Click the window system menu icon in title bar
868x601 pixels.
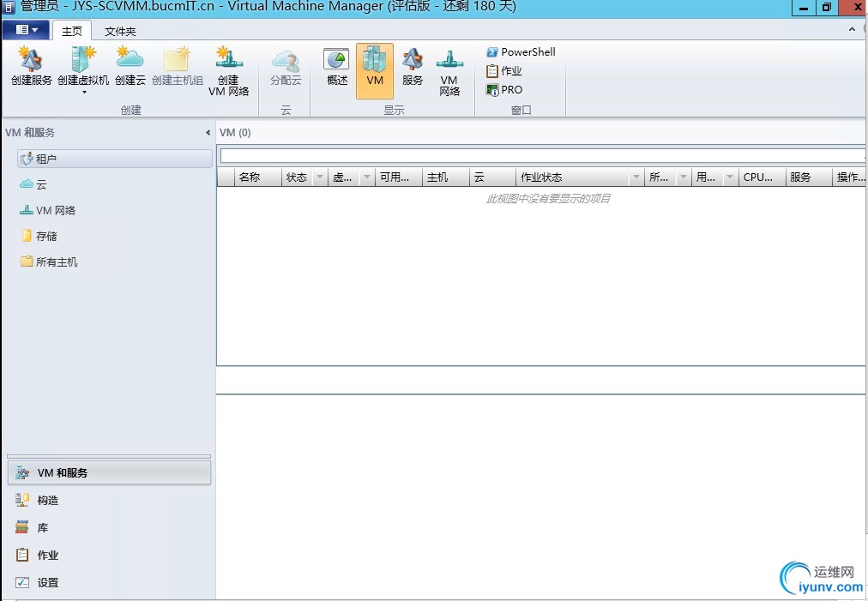[9, 7]
